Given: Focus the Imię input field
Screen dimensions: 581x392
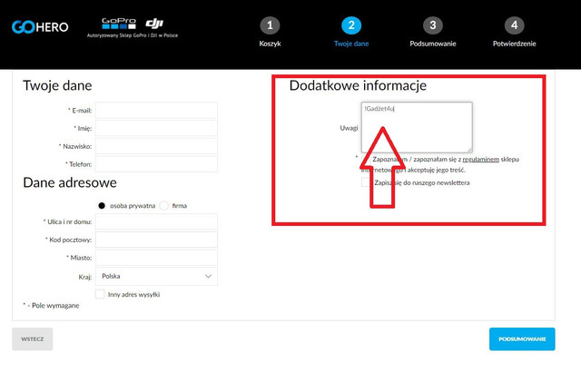Looking at the screenshot, I should click(x=156, y=128).
